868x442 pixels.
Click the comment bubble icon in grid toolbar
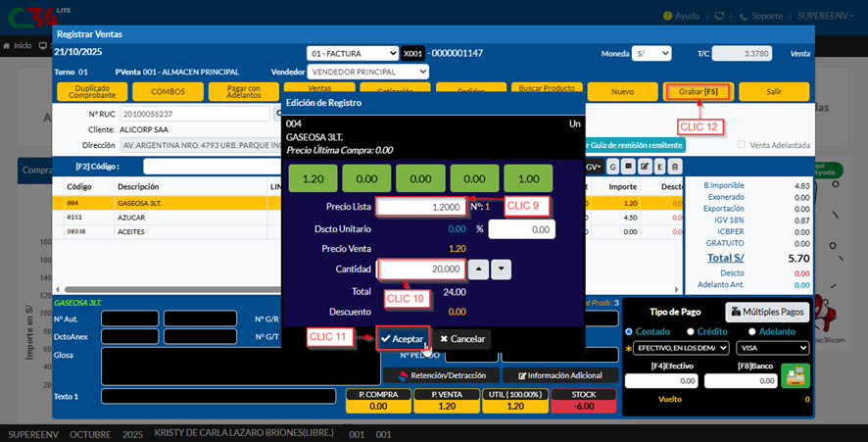pos(628,167)
